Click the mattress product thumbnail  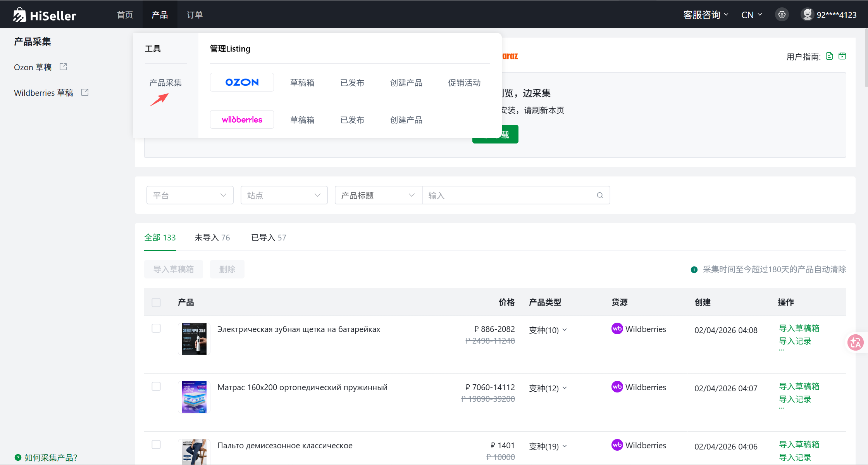click(x=194, y=397)
